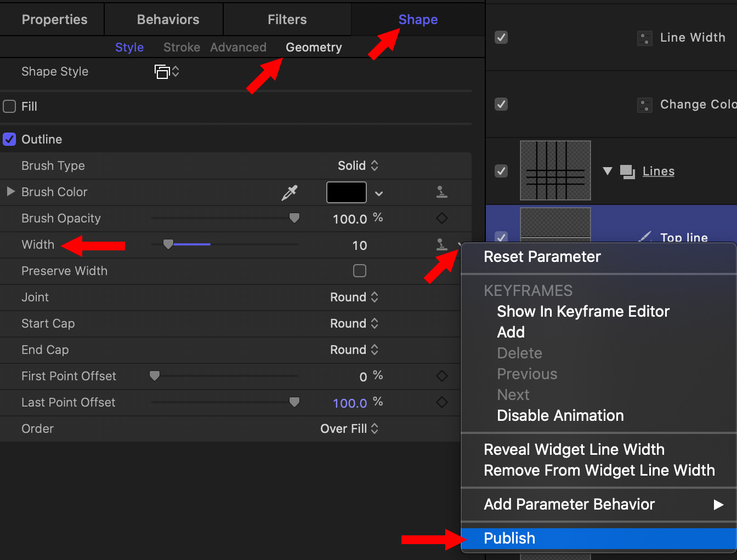Click the Last Point Offset slider handle
Image resolution: width=737 pixels, height=560 pixels.
(x=294, y=402)
